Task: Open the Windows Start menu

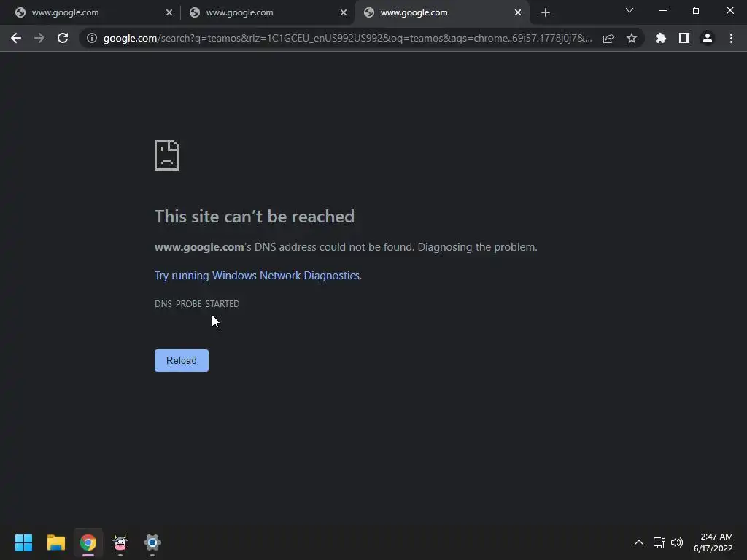Action: (x=23, y=542)
